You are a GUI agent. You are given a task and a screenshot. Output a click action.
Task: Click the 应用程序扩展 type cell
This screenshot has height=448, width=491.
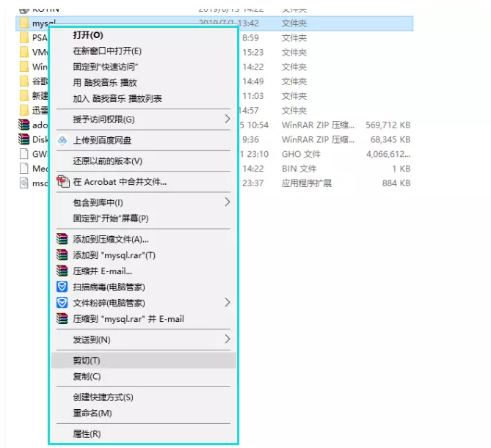click(306, 183)
